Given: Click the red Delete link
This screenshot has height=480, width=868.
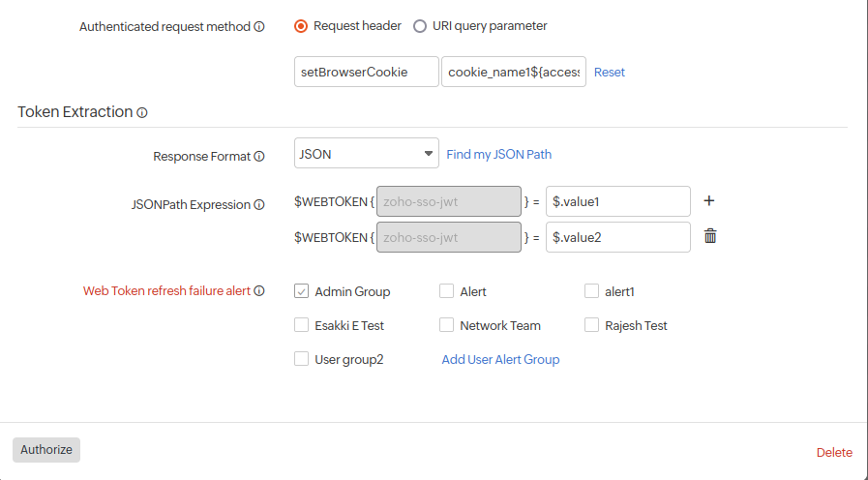Looking at the screenshot, I should pyautogui.click(x=834, y=452).
